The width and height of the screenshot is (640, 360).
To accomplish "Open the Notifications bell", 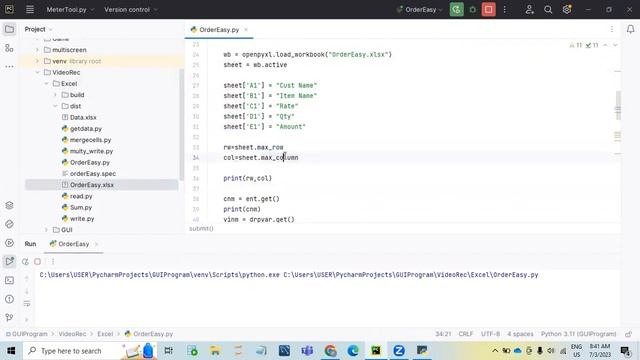I will [630, 29].
